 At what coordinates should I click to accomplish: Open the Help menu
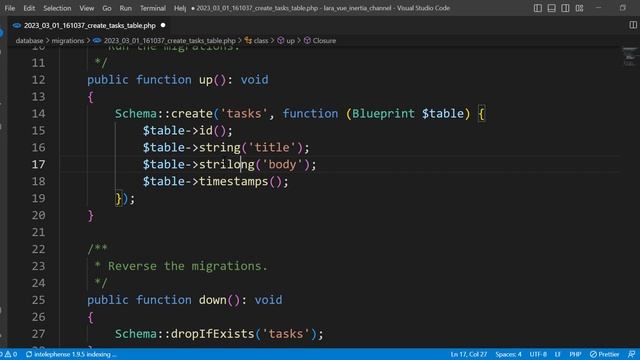coord(180,8)
